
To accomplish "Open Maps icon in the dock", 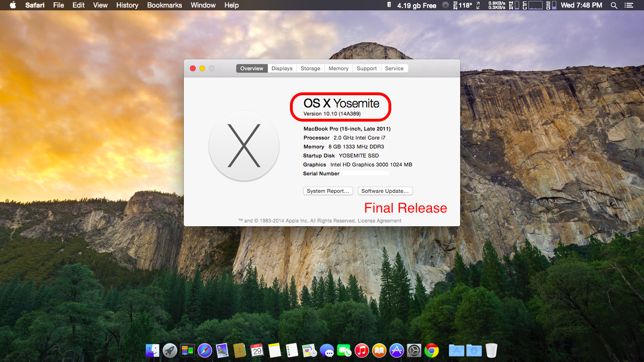I will (309, 350).
